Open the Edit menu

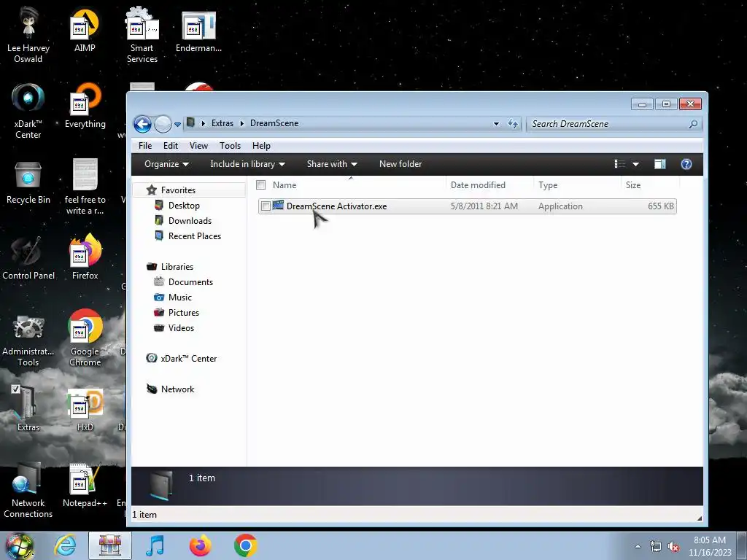pos(171,146)
